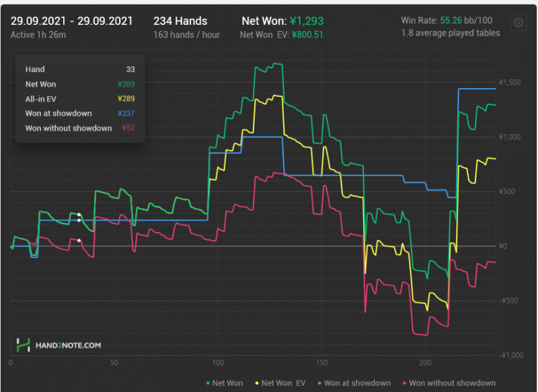Image resolution: width=538 pixels, height=392 pixels.
Task: Click the Hand2Note H logo icon
Action: pyautogui.click(x=24, y=345)
